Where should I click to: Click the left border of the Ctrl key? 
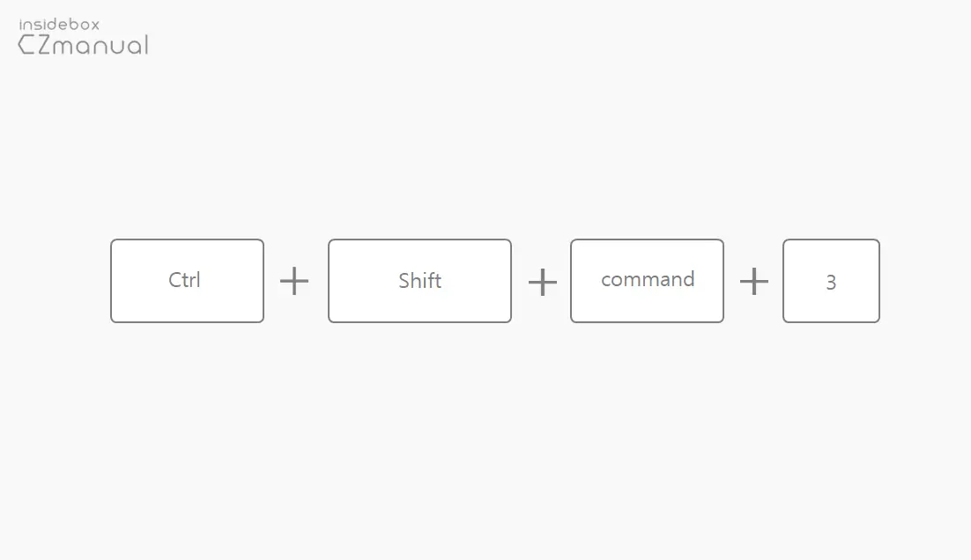coord(111,281)
